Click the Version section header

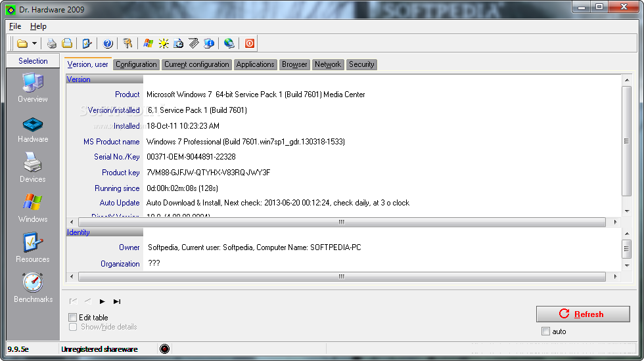click(x=104, y=79)
